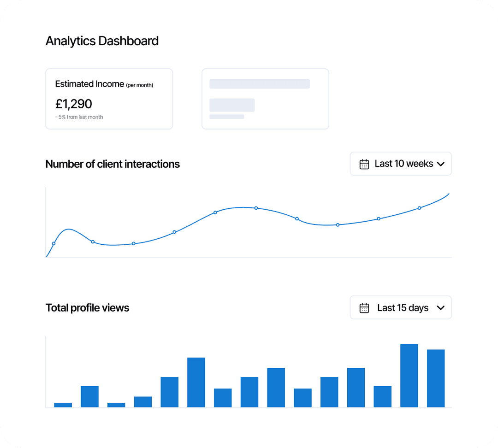Click the loading placeholder card

click(x=265, y=99)
